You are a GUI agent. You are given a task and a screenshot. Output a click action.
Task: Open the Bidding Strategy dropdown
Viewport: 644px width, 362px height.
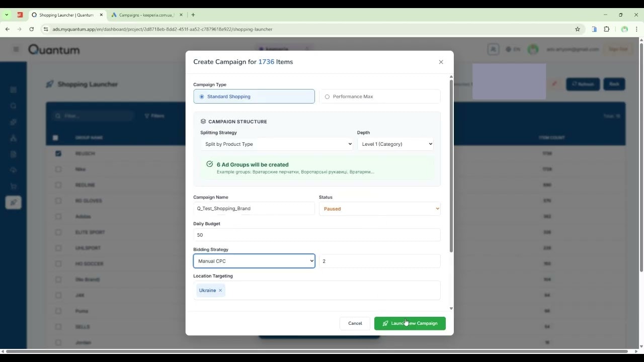(254, 261)
